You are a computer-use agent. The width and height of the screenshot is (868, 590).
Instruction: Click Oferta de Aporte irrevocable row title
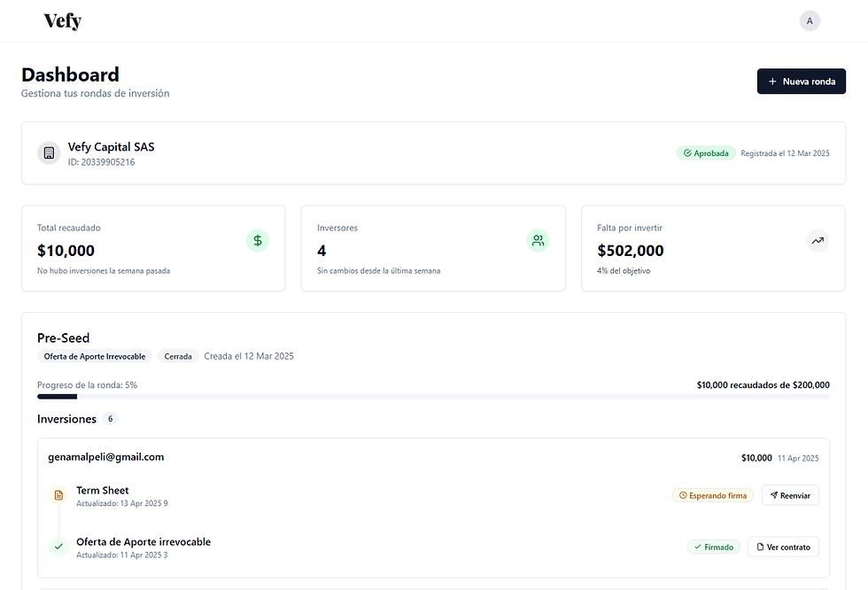[x=143, y=542]
